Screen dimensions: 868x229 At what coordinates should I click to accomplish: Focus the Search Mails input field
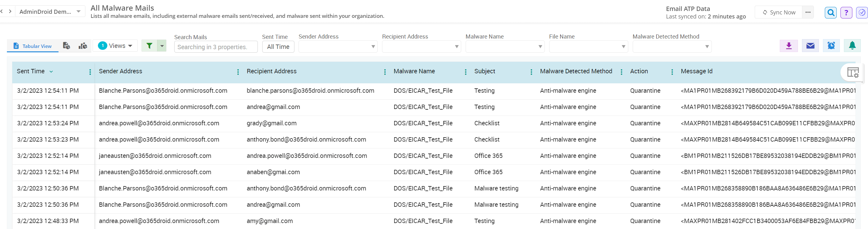pos(216,47)
